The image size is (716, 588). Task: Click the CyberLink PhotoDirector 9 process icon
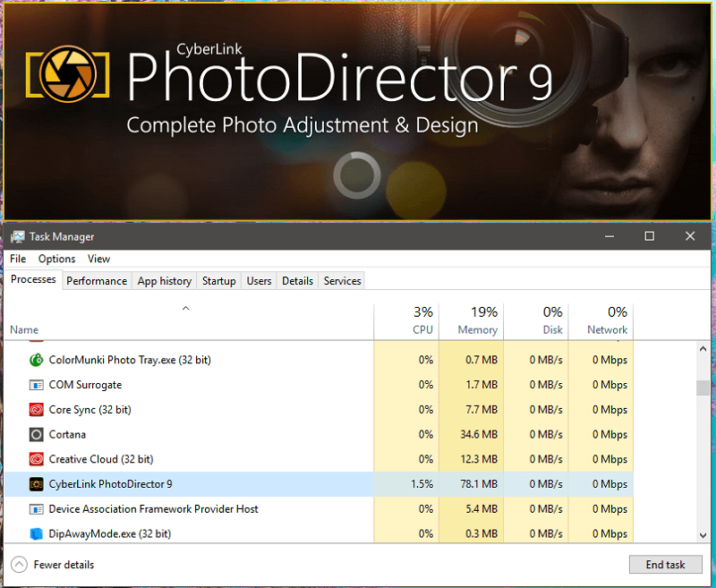pos(36,484)
